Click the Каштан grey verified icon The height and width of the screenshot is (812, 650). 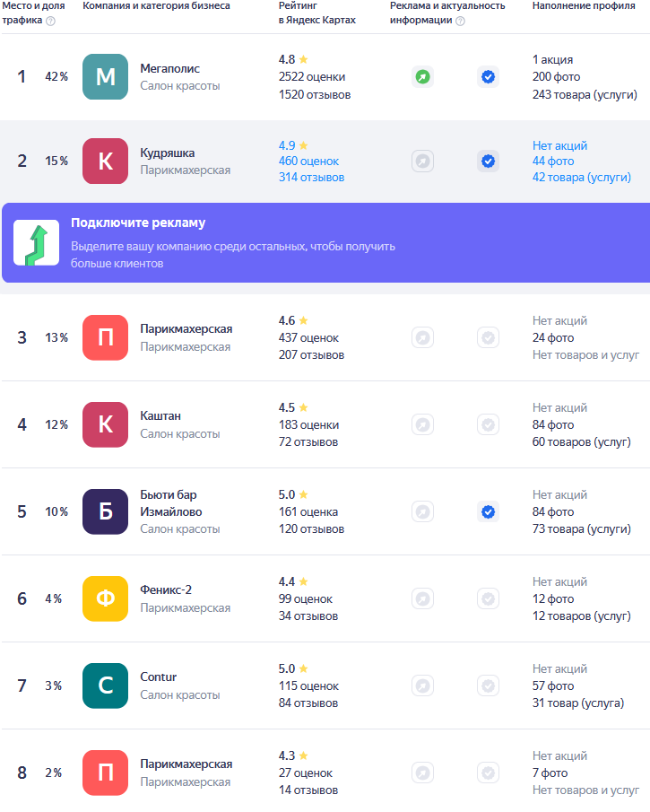tap(488, 425)
